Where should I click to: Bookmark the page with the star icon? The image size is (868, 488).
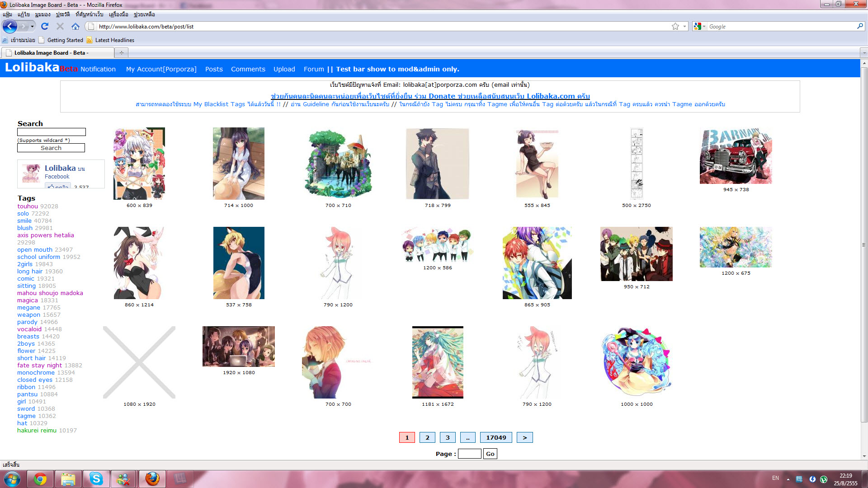[x=675, y=26]
